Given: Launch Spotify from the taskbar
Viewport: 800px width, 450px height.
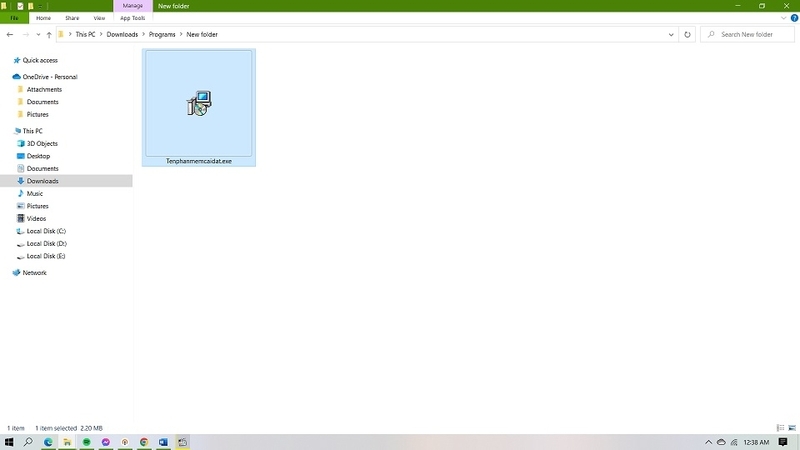Looking at the screenshot, I should (x=87, y=441).
